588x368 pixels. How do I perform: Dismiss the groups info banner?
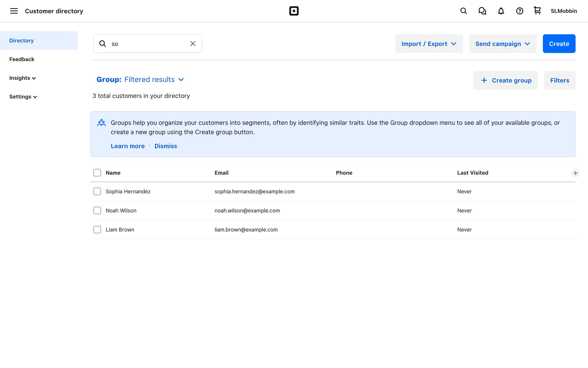(x=165, y=146)
